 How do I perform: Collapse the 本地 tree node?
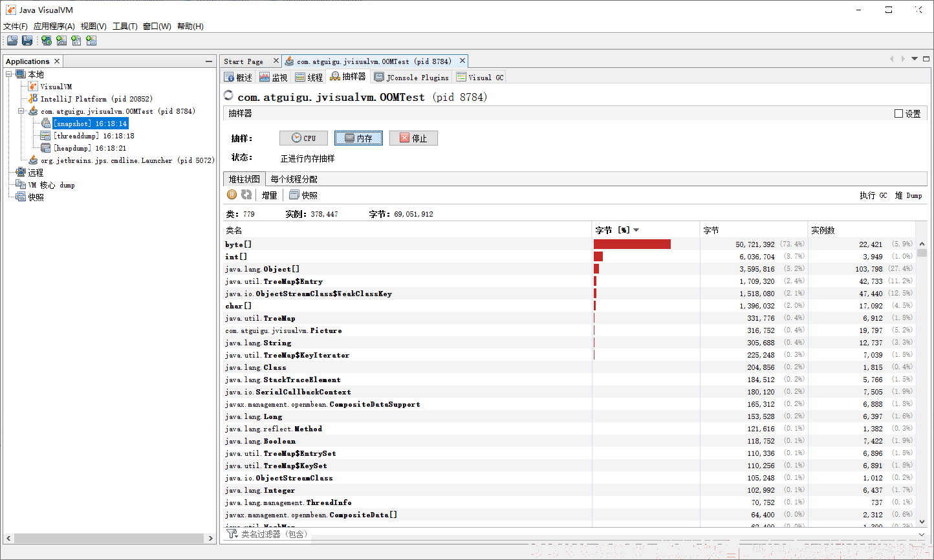click(9, 74)
